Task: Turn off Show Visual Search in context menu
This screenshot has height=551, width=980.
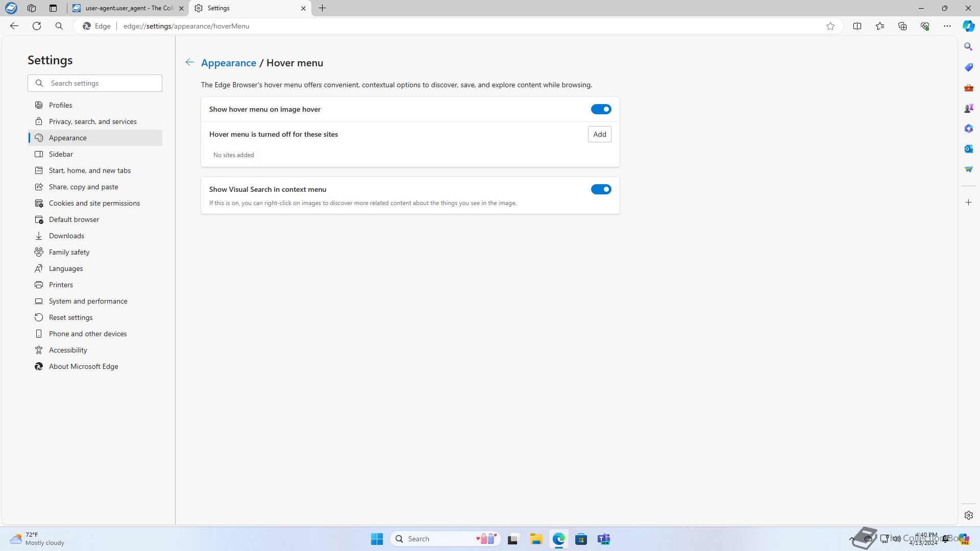Action: (x=601, y=189)
